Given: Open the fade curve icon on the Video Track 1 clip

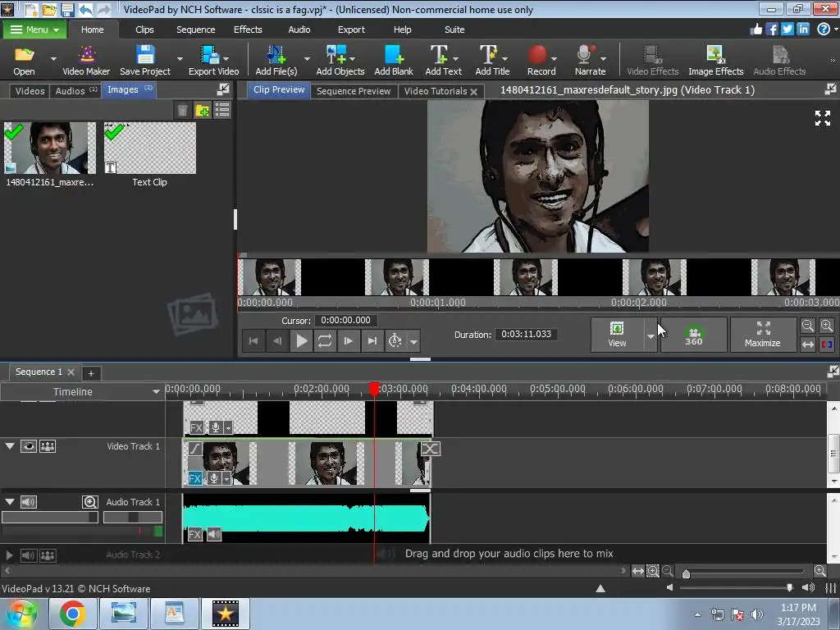Looking at the screenshot, I should [195, 449].
